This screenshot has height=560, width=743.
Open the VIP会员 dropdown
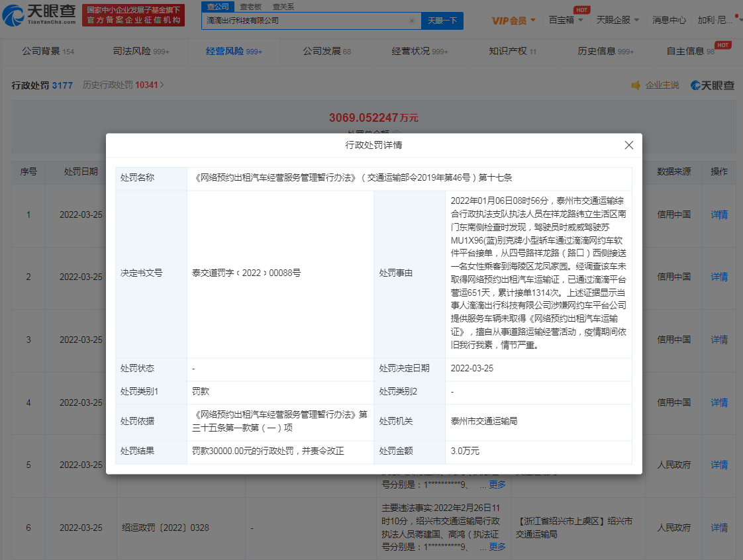pyautogui.click(x=514, y=21)
